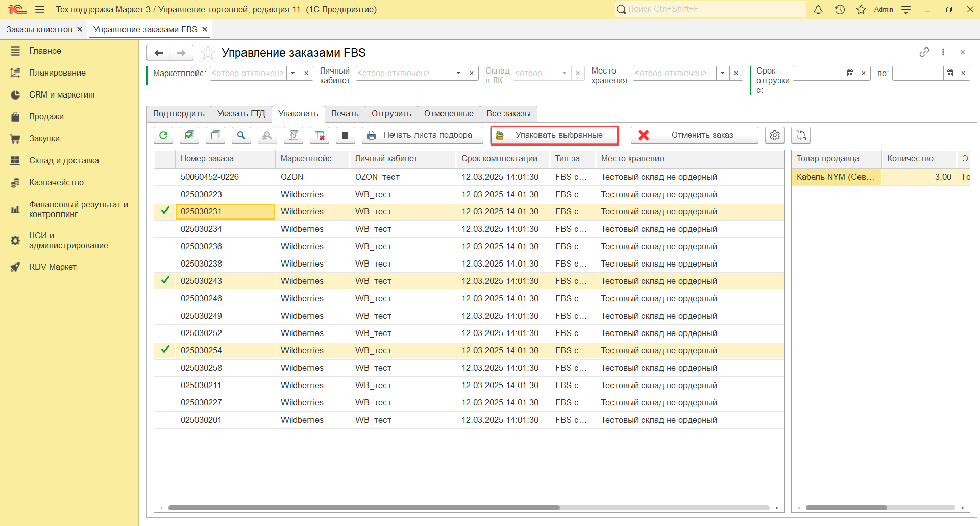Cancel search using crossed magnifier icon
This screenshot has height=526, width=980.
point(267,135)
